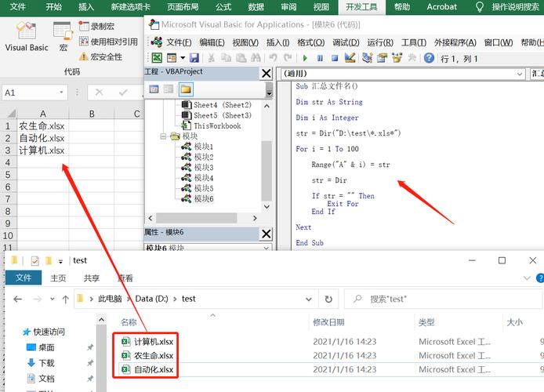
Task: Open 下载 in Quick access sidebar
Action: [41, 363]
